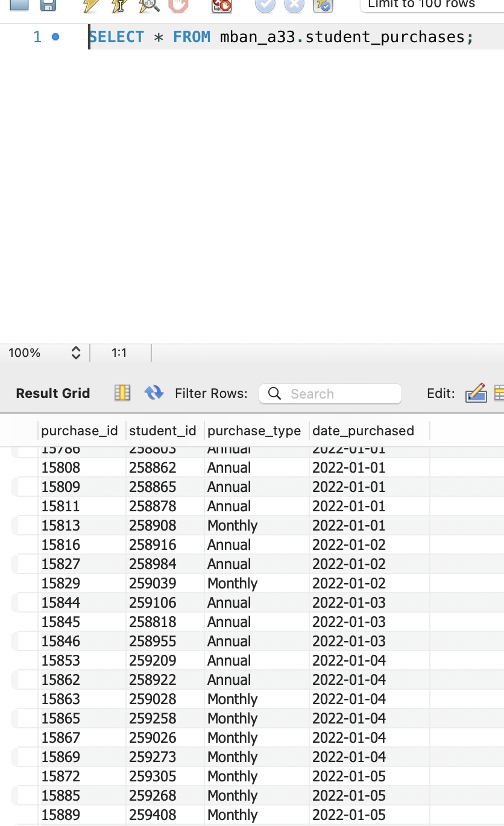Commit the transaction with the blue checkmark

pos(265,7)
